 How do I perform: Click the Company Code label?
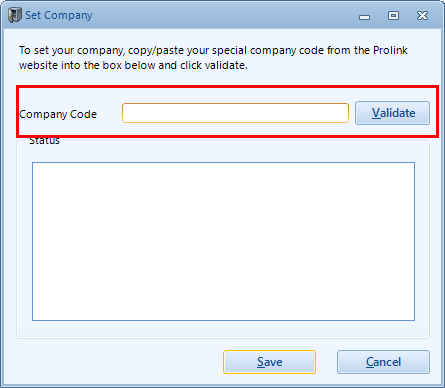[x=58, y=114]
